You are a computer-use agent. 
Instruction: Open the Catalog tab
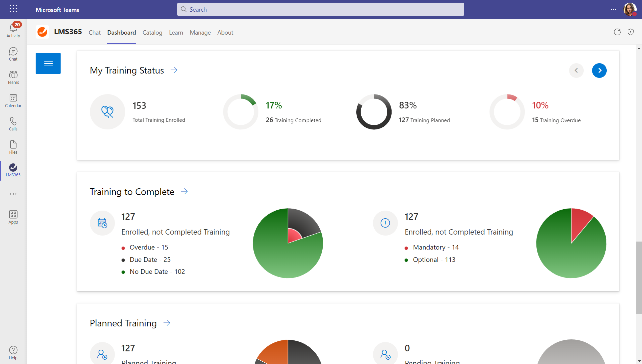[x=153, y=33]
